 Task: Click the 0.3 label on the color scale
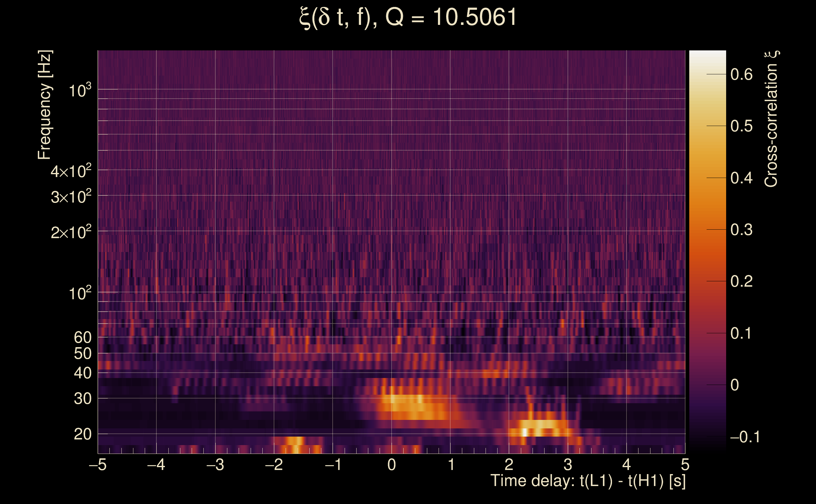click(x=741, y=230)
